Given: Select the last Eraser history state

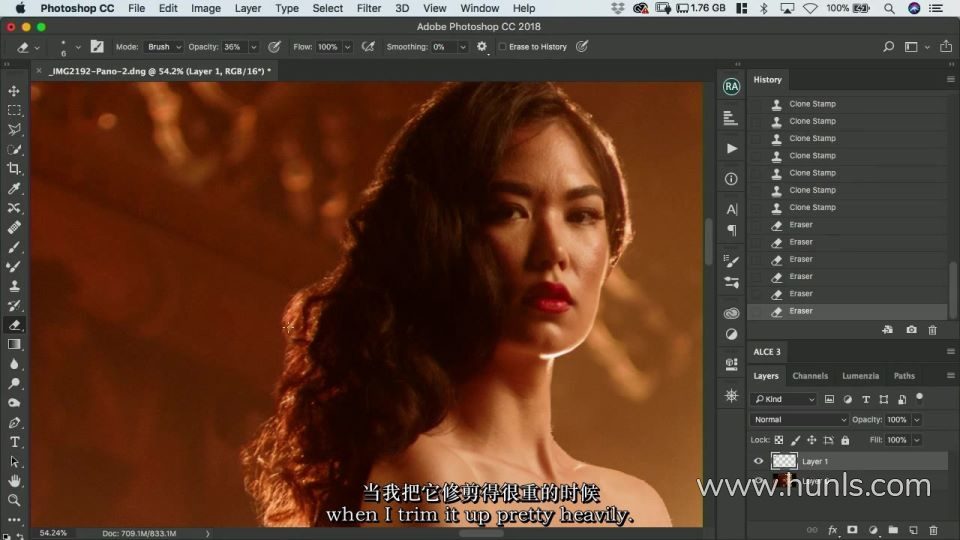Looking at the screenshot, I should tap(849, 311).
